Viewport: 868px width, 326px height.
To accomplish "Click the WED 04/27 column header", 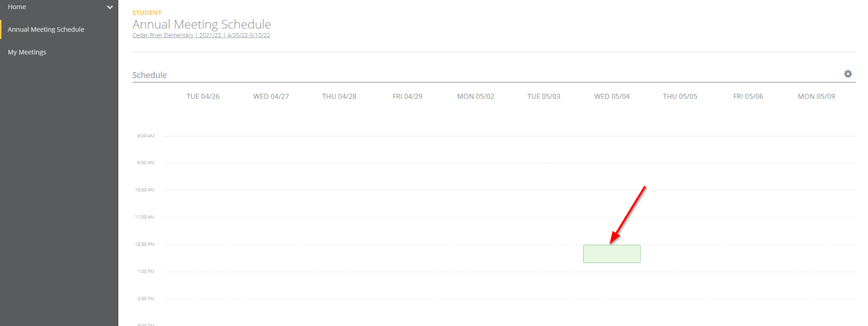I will (271, 97).
